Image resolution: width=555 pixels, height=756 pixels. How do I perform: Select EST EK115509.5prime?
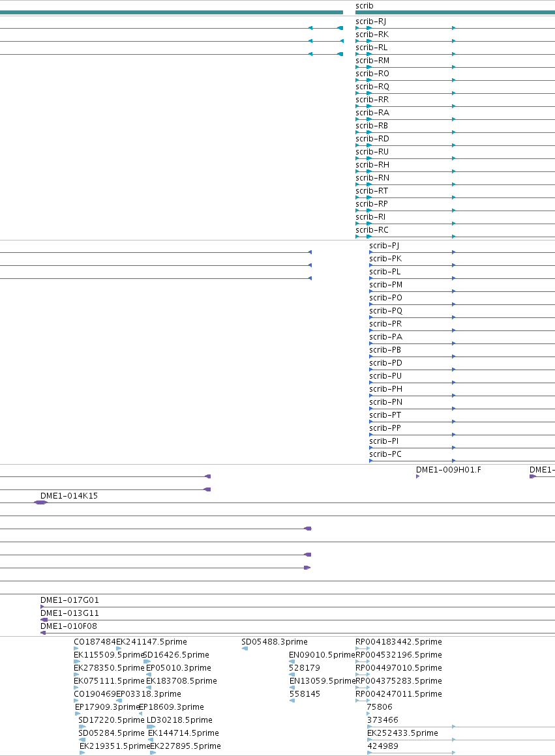(108, 655)
